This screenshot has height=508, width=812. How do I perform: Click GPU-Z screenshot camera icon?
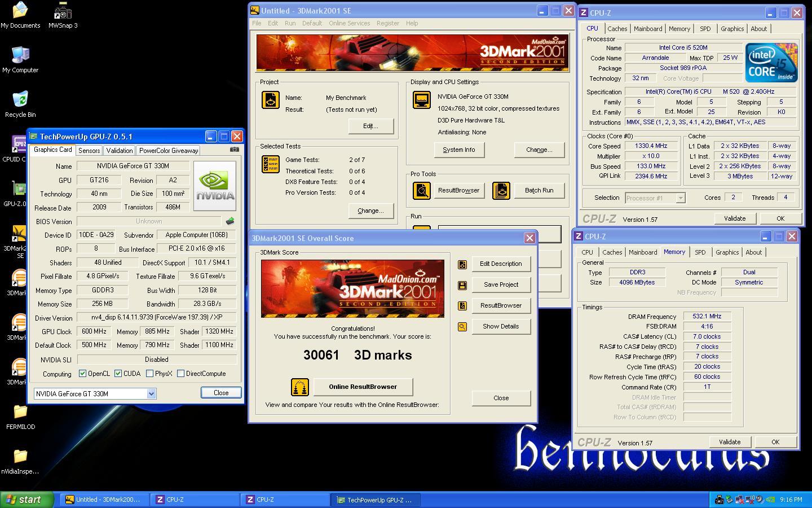[x=235, y=150]
